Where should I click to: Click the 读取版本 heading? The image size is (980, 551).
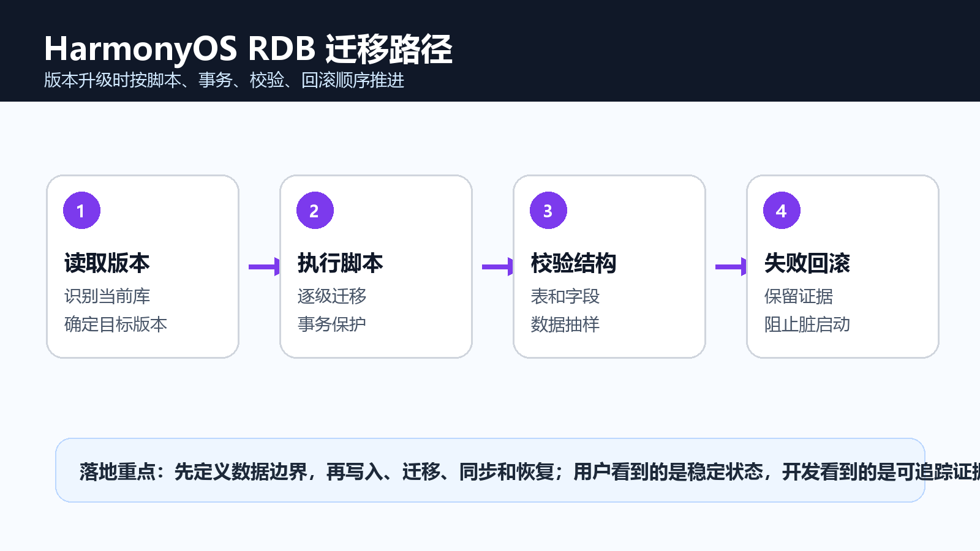click(107, 263)
